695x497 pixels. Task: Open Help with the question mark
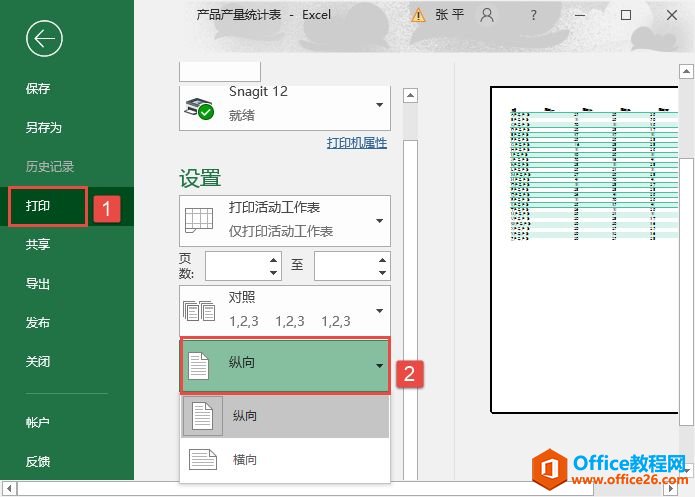pyautogui.click(x=534, y=16)
